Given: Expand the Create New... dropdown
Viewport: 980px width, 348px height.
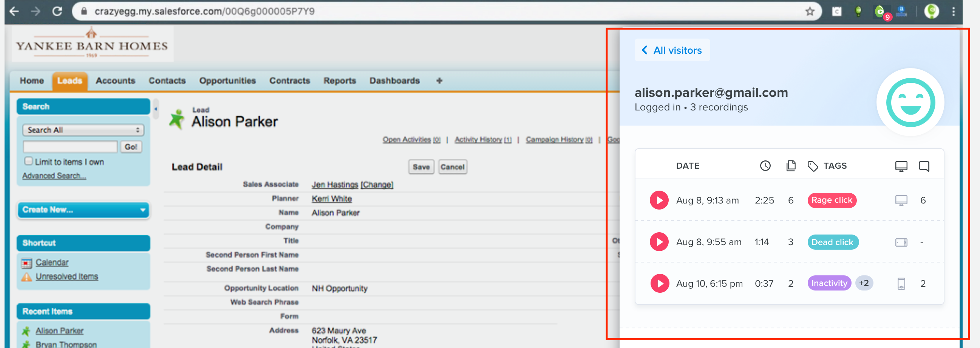Looking at the screenshot, I should pos(83,210).
